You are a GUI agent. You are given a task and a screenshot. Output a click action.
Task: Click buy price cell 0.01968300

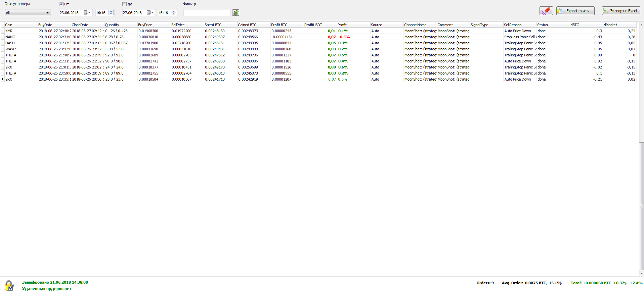[154, 31]
